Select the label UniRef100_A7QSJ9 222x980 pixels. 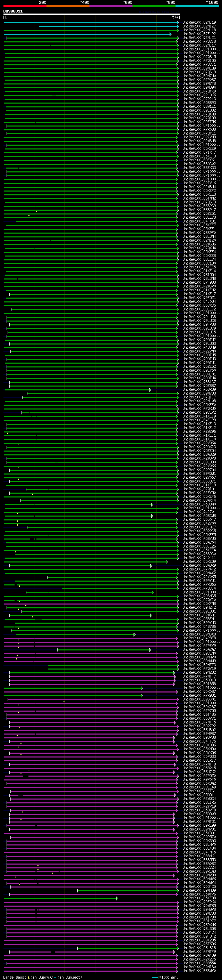click(199, 72)
